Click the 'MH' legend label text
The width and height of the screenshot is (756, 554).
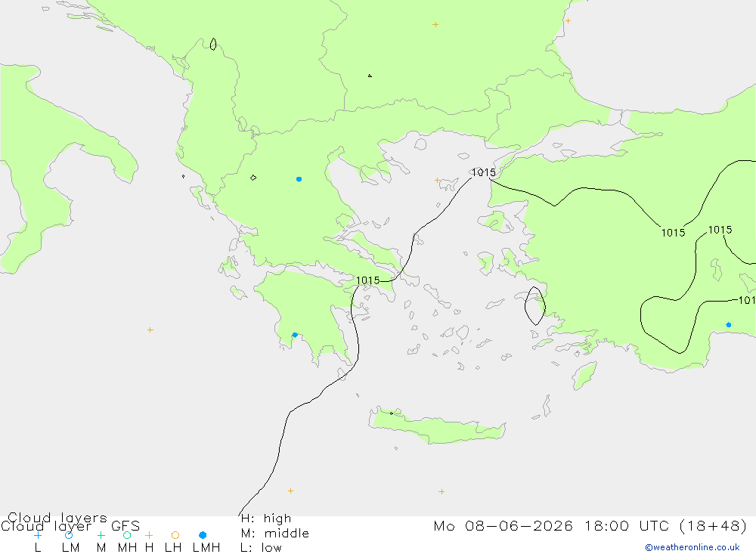tap(127, 548)
